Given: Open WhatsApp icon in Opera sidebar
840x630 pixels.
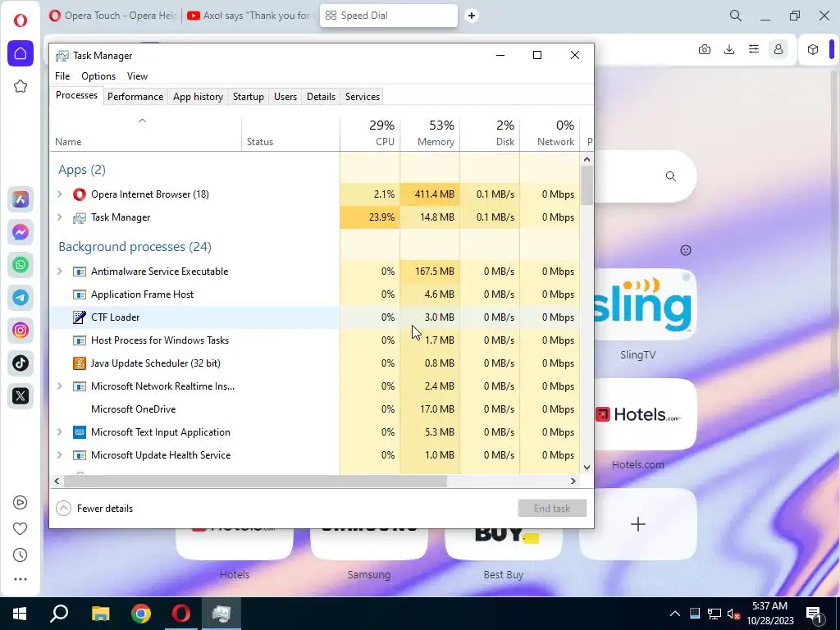Looking at the screenshot, I should (21, 265).
